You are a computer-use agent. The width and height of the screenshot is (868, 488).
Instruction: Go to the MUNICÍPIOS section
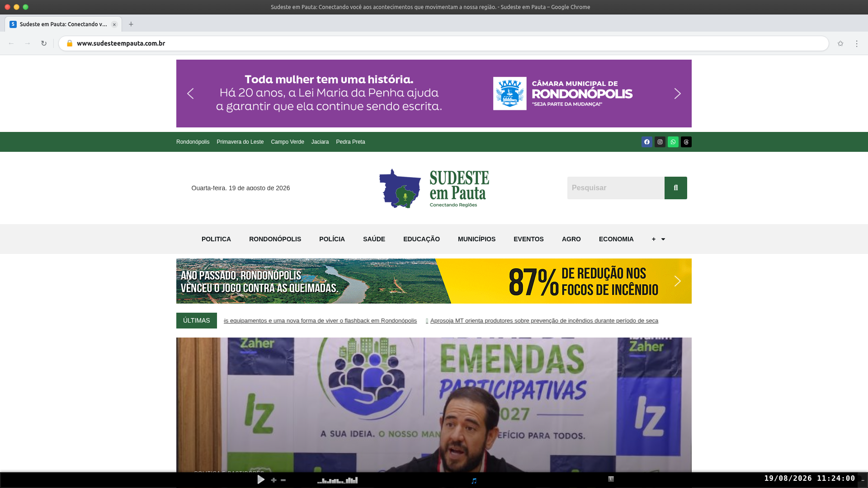(x=476, y=239)
